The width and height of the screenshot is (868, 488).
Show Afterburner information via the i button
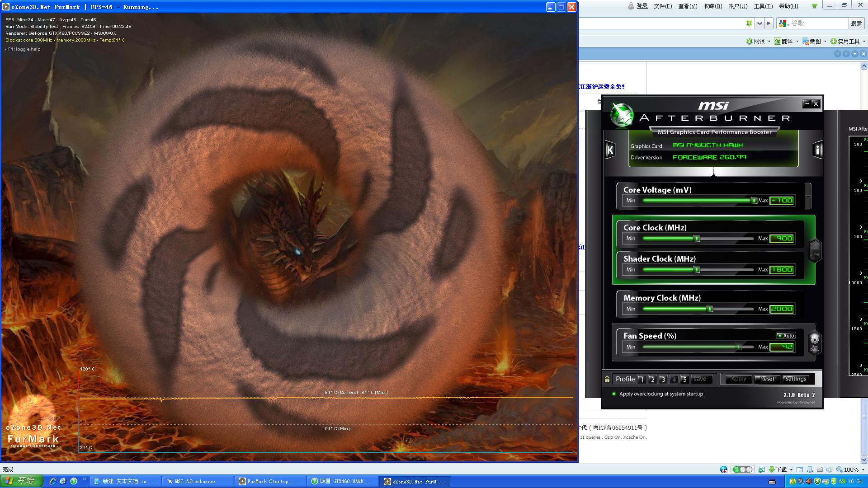pos(817,150)
